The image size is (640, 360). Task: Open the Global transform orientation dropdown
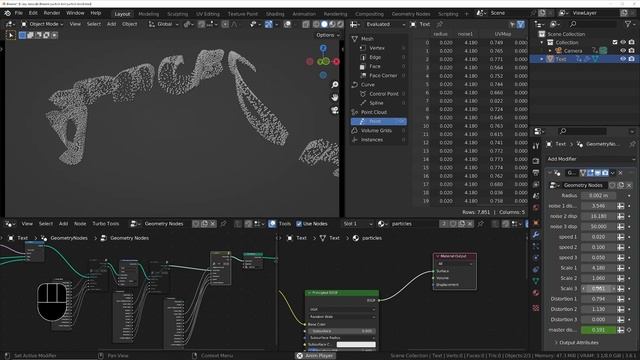click(x=164, y=24)
